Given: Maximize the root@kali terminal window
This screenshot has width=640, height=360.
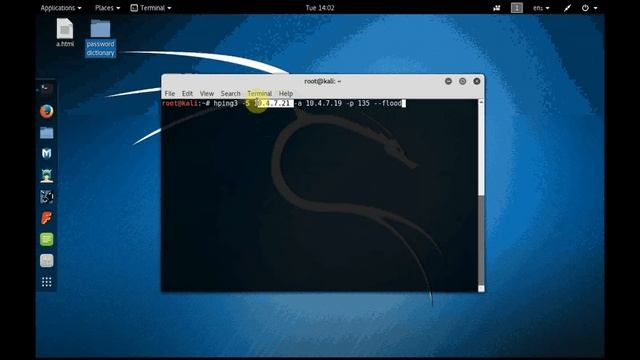Looking at the screenshot, I should click(462, 81).
